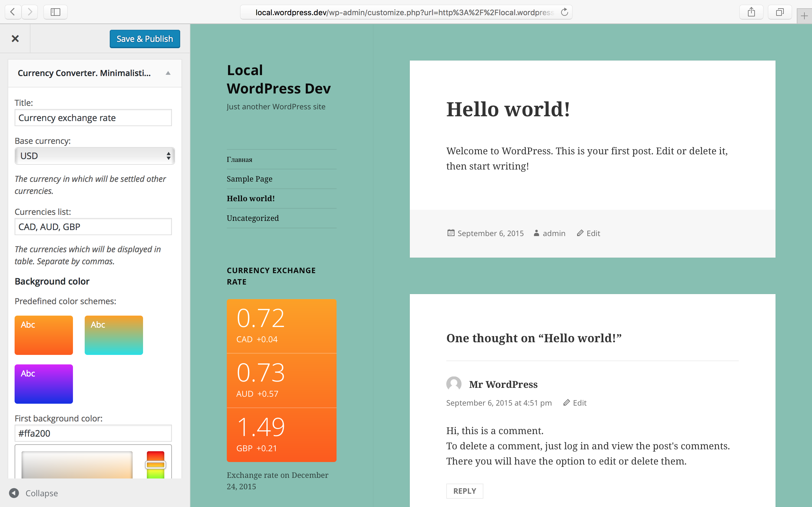Click the orange-to-teal gradient color scheme
Image resolution: width=812 pixels, height=507 pixels.
pyautogui.click(x=114, y=335)
